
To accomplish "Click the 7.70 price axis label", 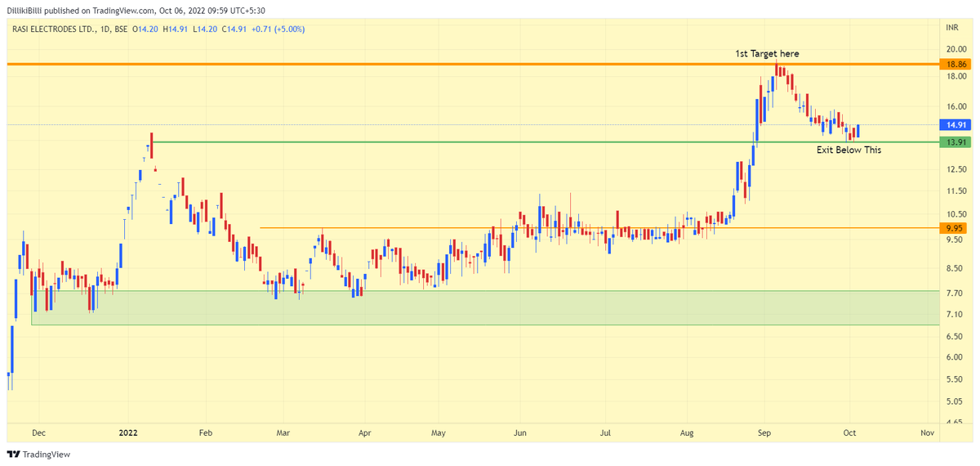I will (955, 293).
